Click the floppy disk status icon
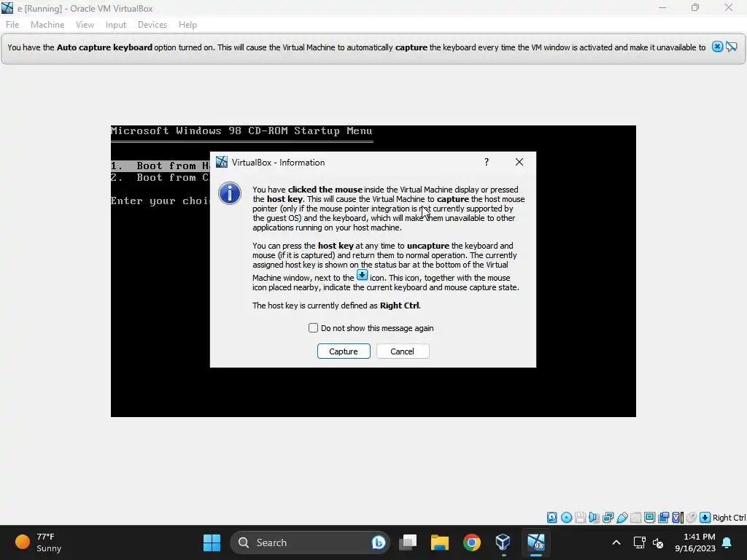 click(580, 517)
